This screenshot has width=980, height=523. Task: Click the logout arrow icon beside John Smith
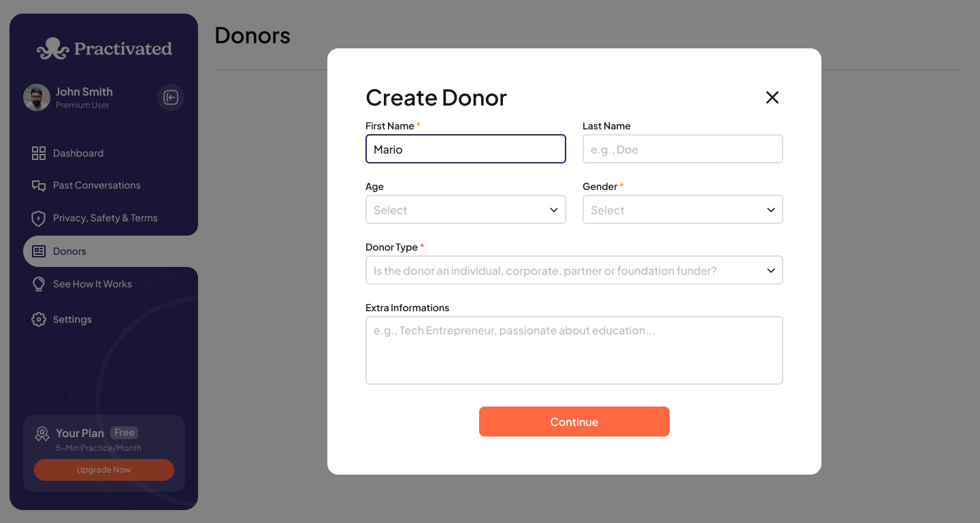(171, 97)
